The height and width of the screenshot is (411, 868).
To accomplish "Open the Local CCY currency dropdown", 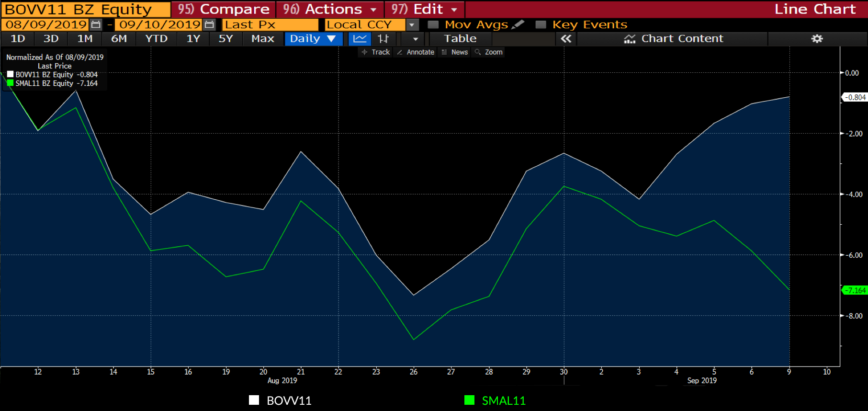I will [x=412, y=24].
